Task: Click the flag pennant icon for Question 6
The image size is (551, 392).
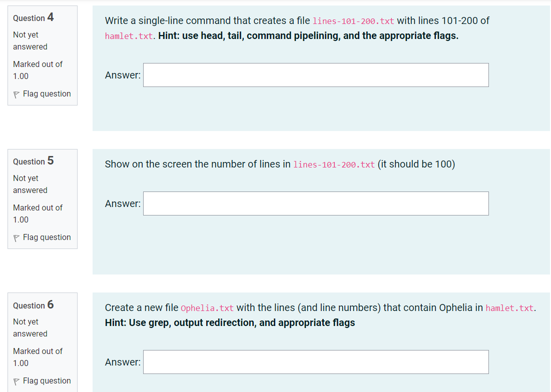Action: pos(16,380)
